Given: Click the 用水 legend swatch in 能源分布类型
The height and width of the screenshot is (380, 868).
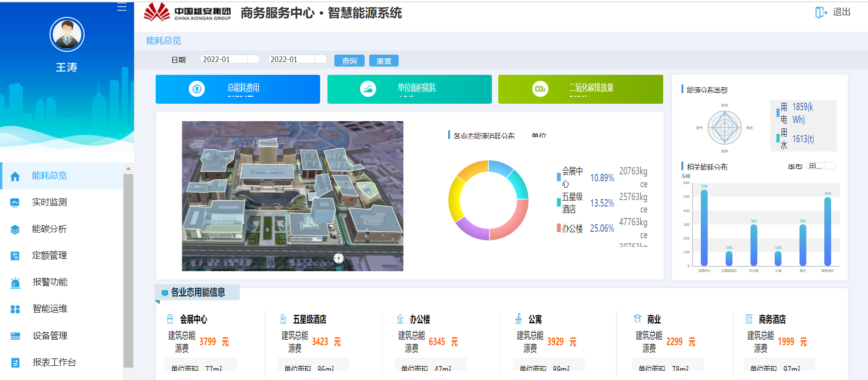Looking at the screenshot, I should [778, 138].
